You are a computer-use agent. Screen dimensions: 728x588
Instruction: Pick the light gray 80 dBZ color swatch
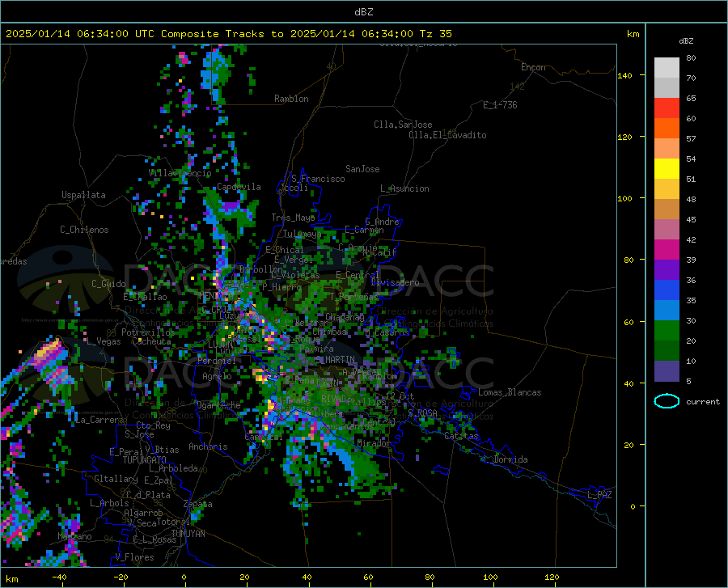(667, 68)
